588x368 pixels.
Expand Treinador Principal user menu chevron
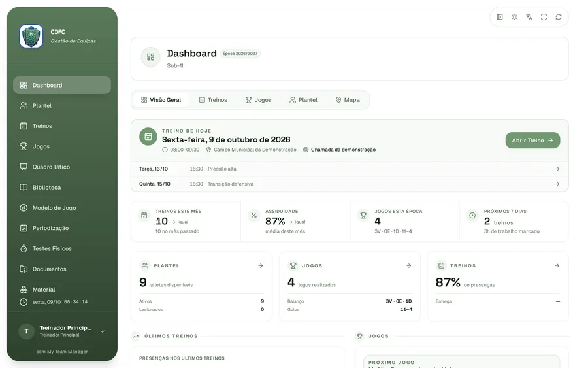point(103,331)
